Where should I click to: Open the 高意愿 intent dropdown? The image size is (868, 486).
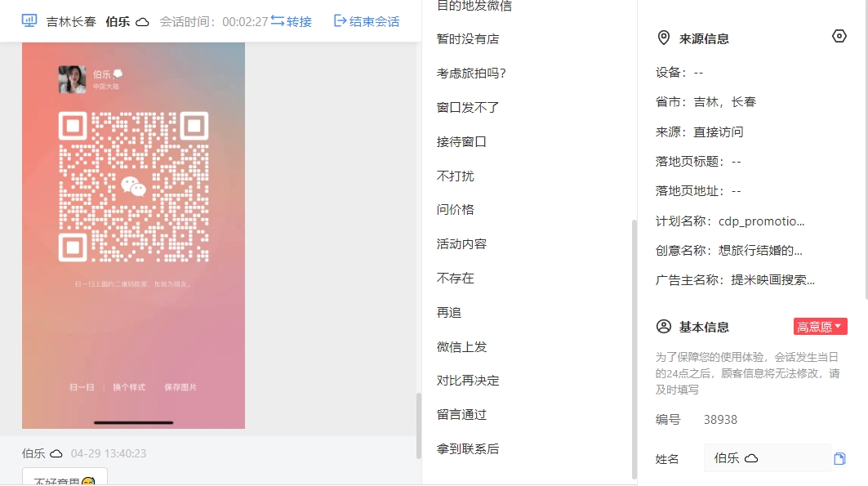[x=820, y=327]
